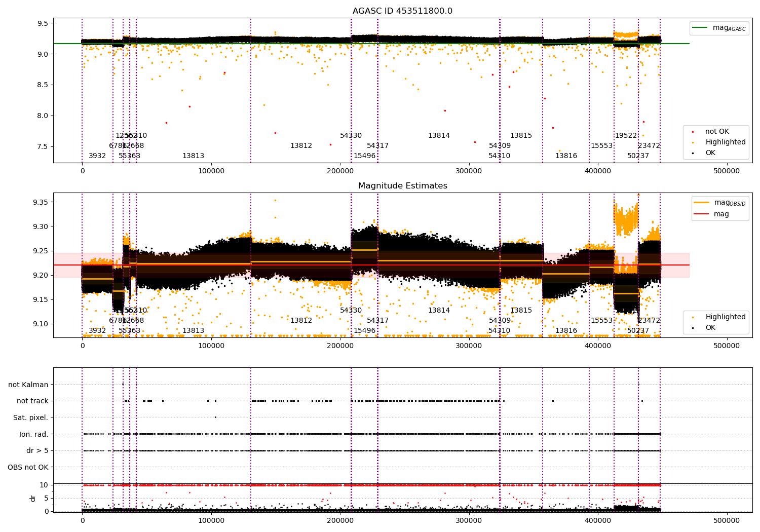The image size is (760, 532).
Task: Click the 'Ion. rad.' y-axis label
Action: click(x=34, y=434)
